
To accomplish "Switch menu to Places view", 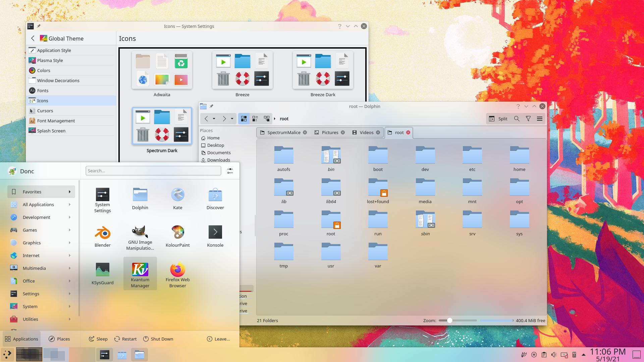I will click(59, 339).
